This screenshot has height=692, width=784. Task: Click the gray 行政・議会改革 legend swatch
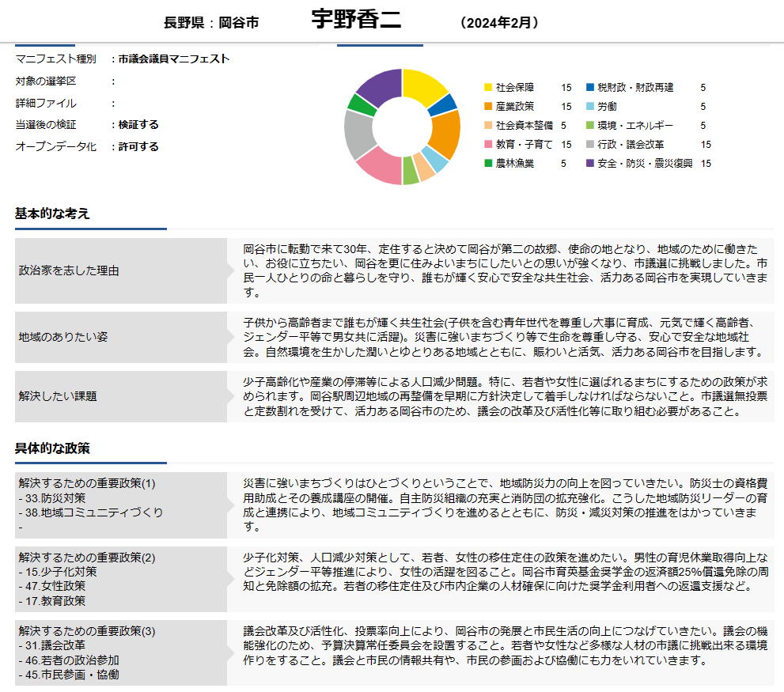pos(590,145)
